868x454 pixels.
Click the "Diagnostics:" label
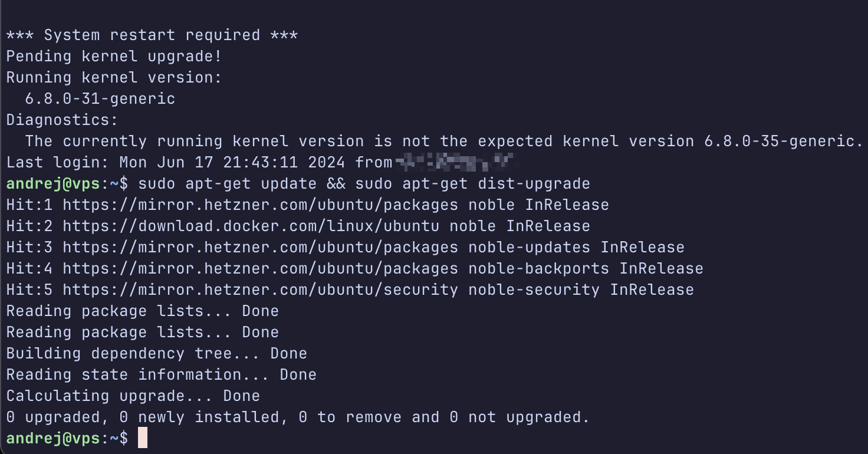click(62, 120)
